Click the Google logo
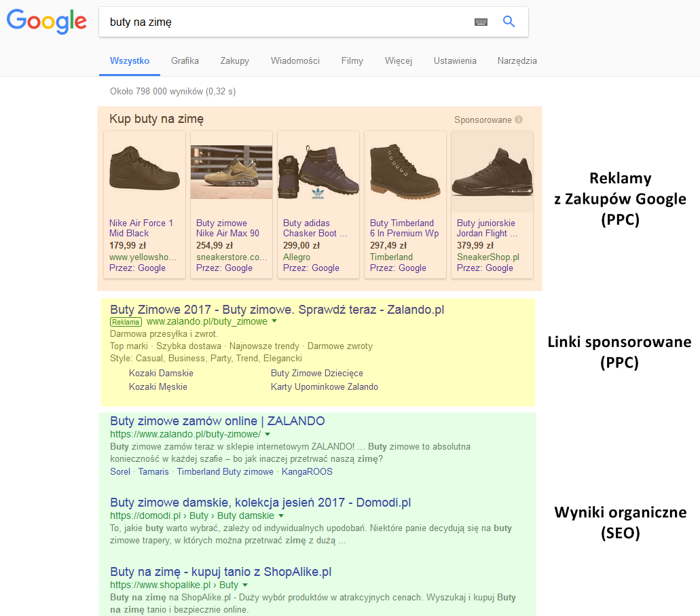 point(46,21)
